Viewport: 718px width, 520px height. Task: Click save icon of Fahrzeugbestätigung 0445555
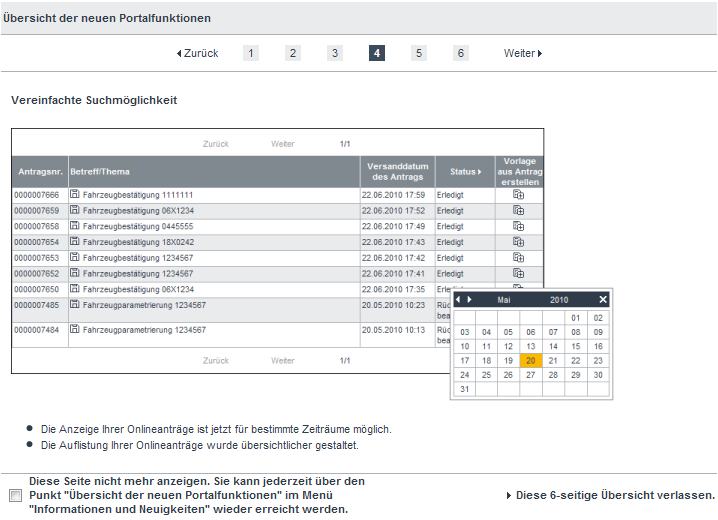[x=75, y=226]
